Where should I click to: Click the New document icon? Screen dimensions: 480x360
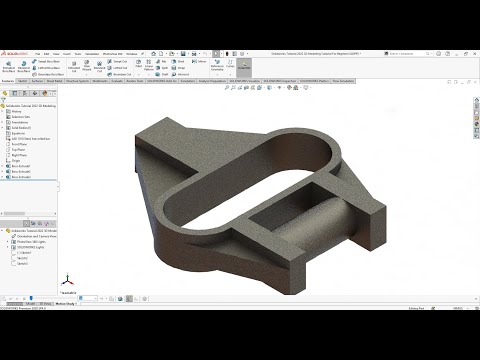tap(161, 54)
